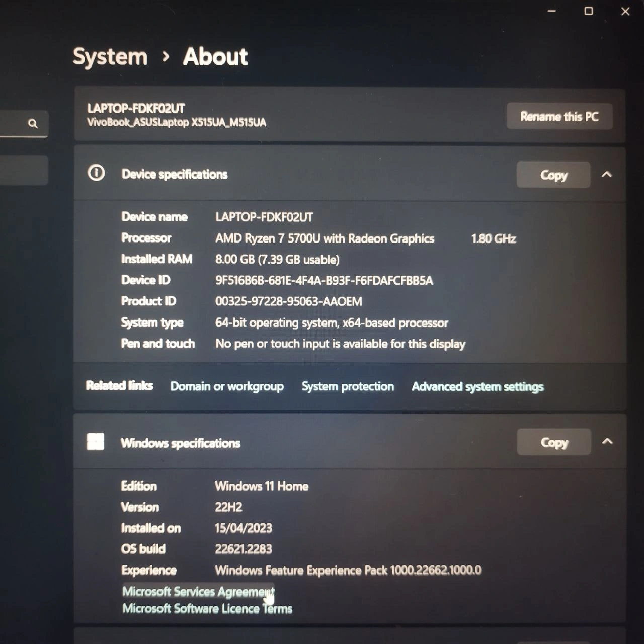Click the Version value 22H2
Viewport: 644px width, 644px height.
[228, 507]
